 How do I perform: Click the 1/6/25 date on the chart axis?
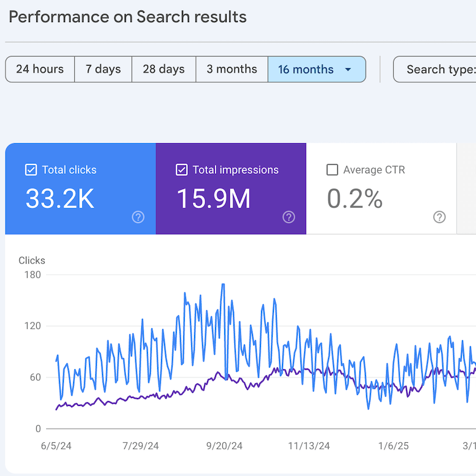pos(393,446)
